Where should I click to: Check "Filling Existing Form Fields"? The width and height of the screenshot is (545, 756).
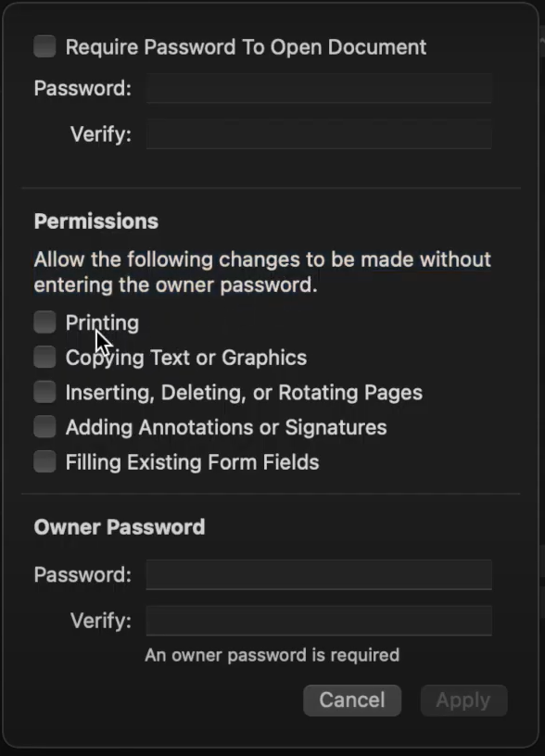pos(44,461)
